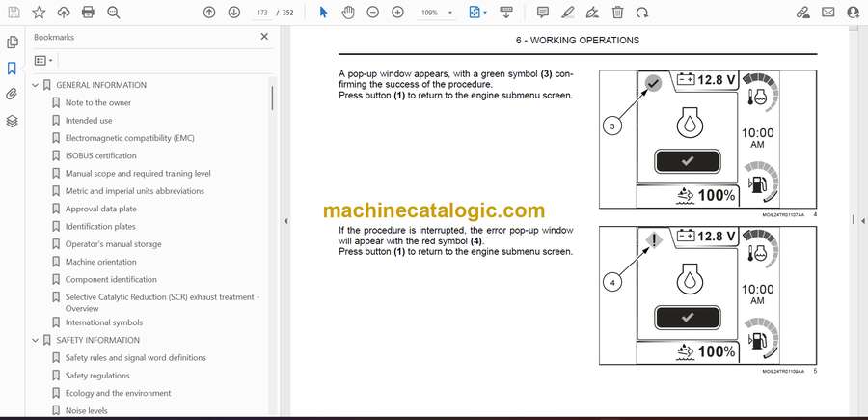Click the upload to cloud icon

pos(64,13)
